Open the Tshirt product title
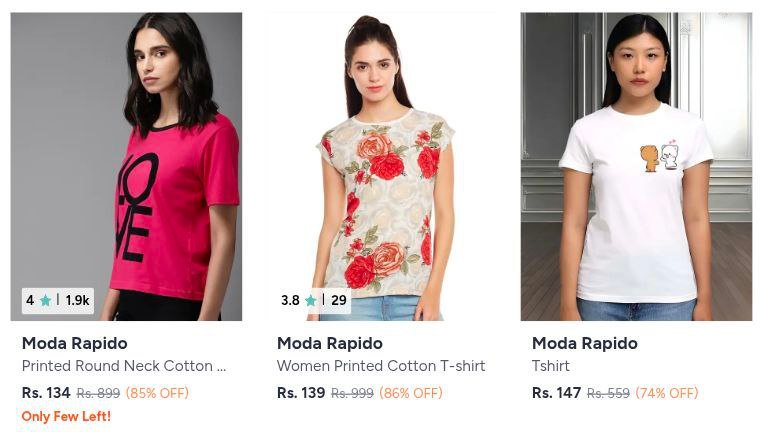 tap(550, 366)
